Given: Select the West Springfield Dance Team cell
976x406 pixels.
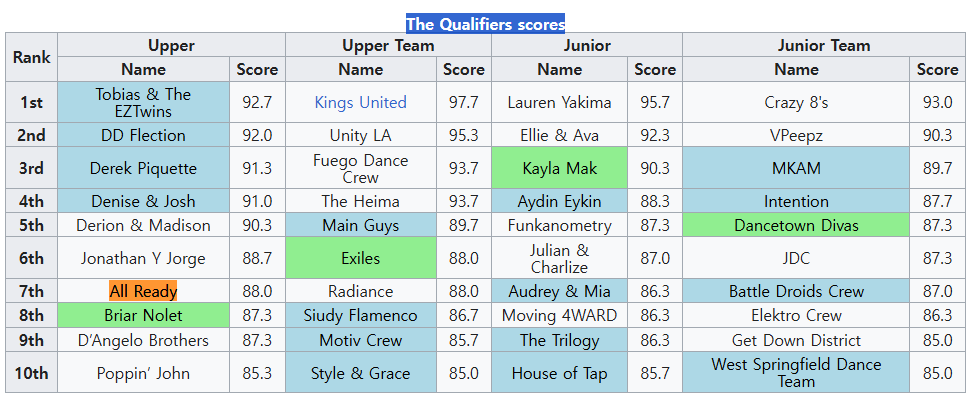Looking at the screenshot, I should point(796,372).
